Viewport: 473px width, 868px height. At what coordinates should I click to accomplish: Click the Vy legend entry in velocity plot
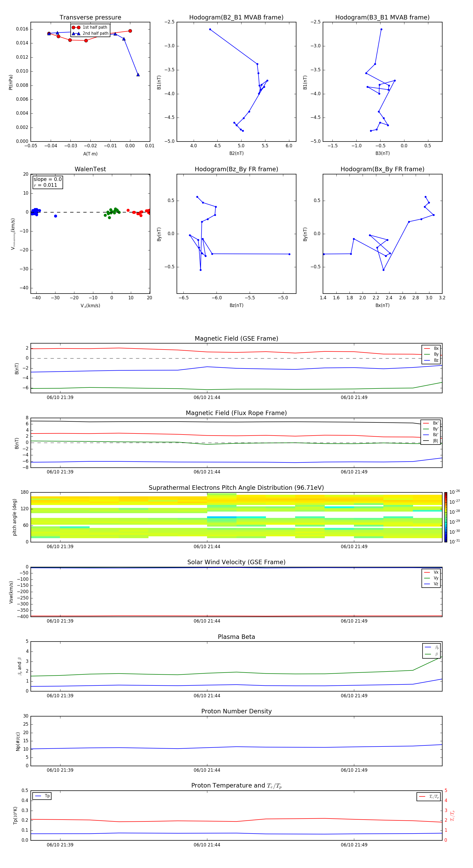pos(431,578)
